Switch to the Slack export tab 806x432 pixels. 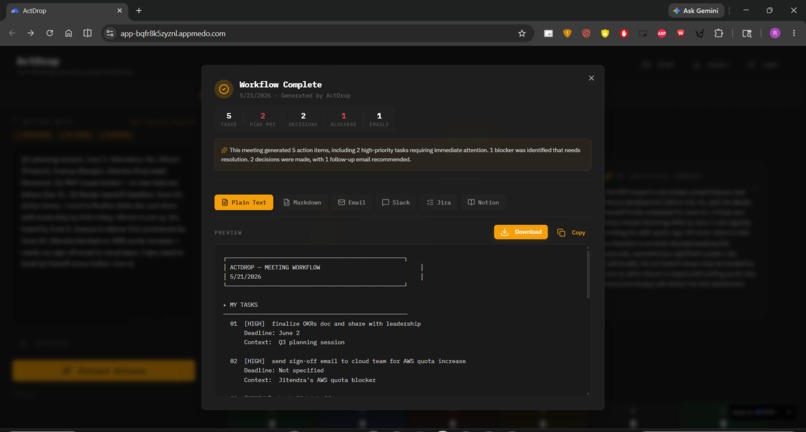coord(396,202)
